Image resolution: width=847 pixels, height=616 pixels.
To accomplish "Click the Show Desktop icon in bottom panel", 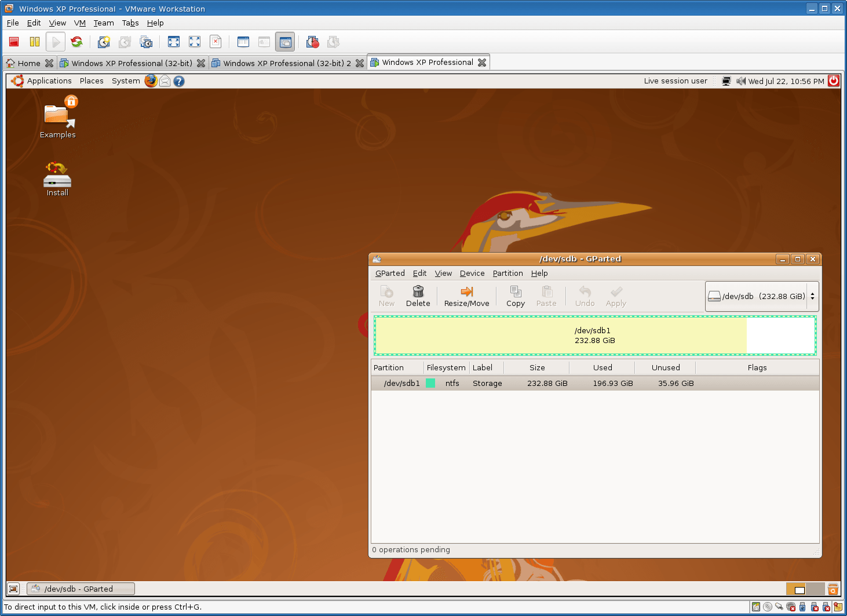I will pos(13,589).
